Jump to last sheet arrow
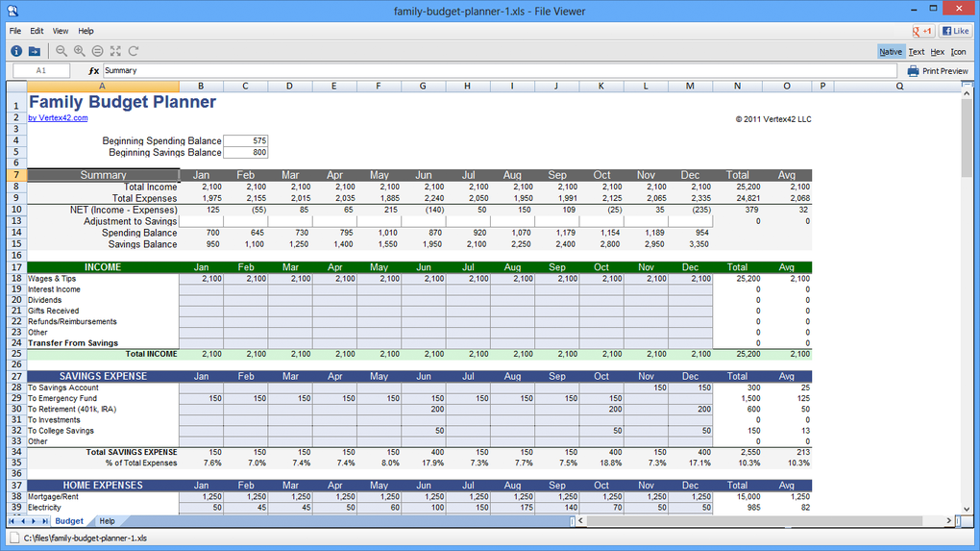This screenshot has height=551, width=980. (45, 521)
